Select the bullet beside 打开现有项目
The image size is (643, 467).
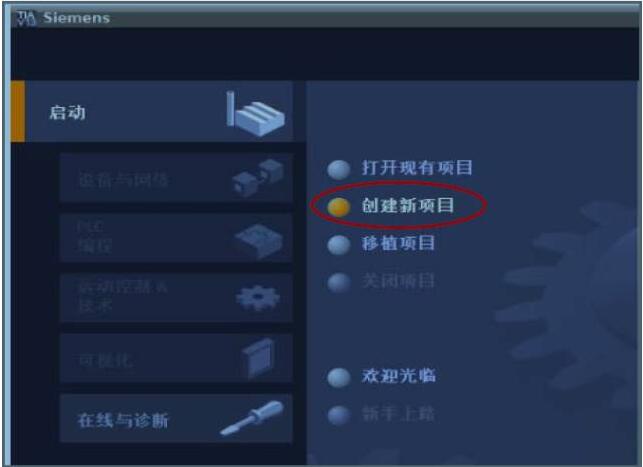(339, 169)
